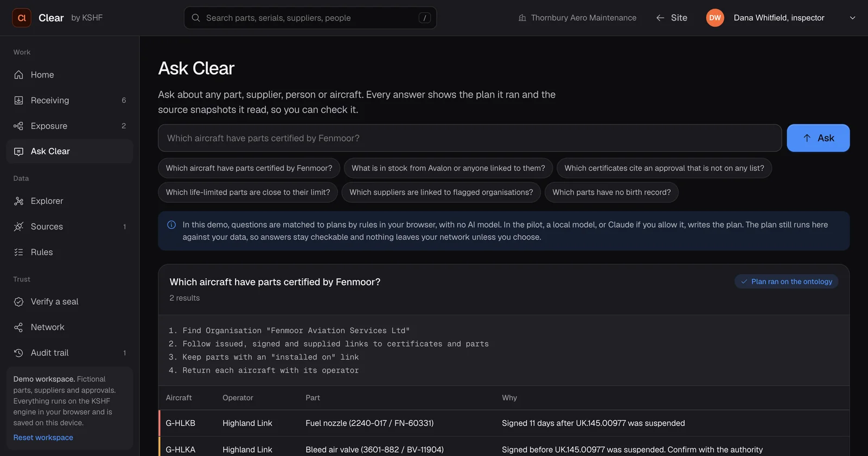Pick the Fenmoor aircraft suggestion chip
Viewport: 868px width, 456px height.
[x=249, y=168]
